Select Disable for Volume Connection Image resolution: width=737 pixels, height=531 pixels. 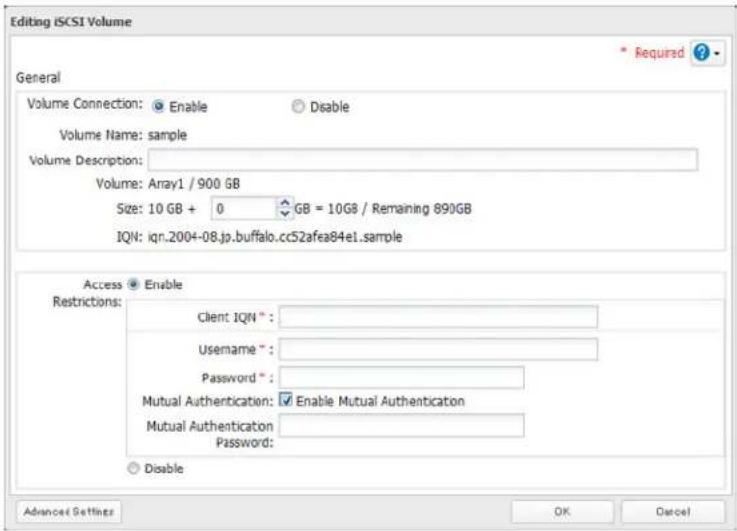[298, 107]
